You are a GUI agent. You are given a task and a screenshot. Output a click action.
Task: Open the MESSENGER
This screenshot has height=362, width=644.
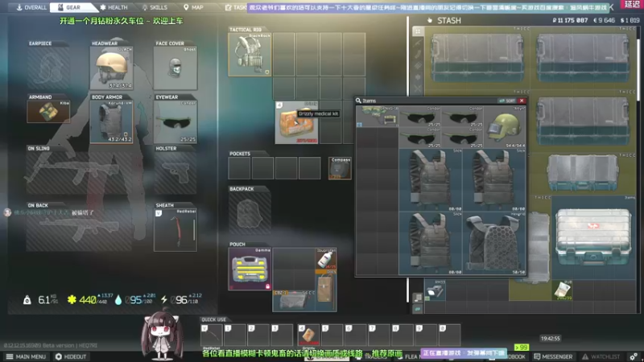pos(552,356)
